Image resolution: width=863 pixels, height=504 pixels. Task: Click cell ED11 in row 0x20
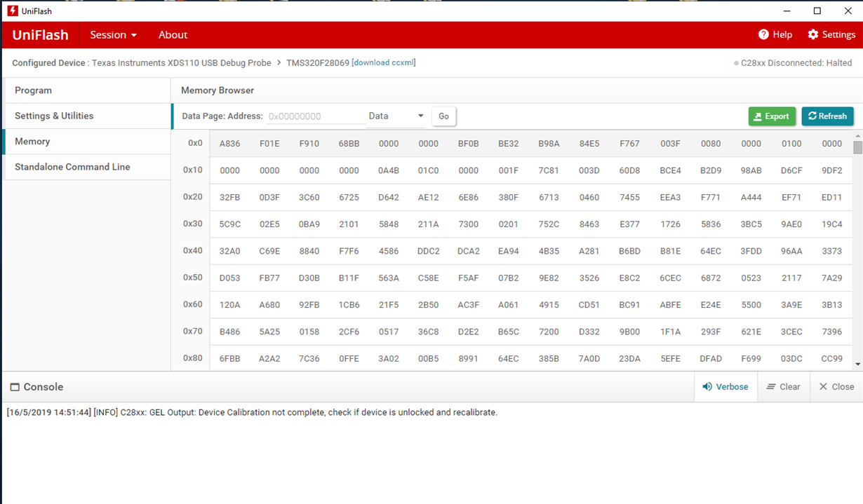click(x=831, y=198)
